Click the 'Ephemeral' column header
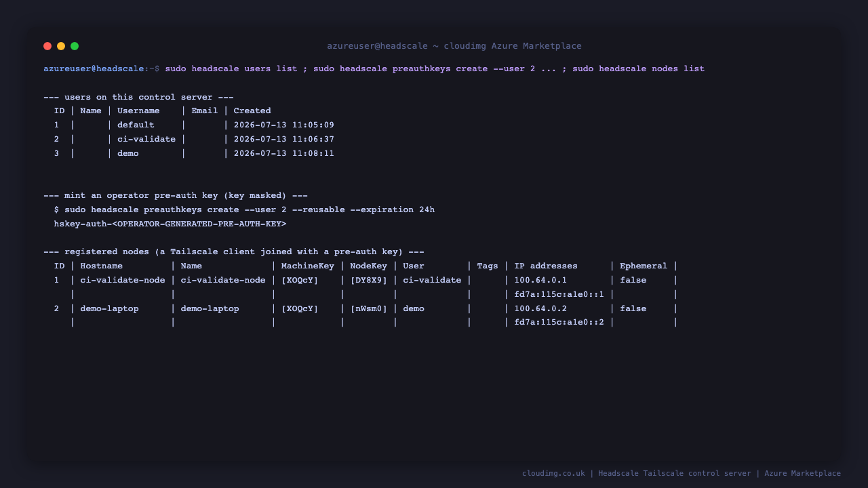Image resolution: width=868 pixels, height=488 pixels. [x=644, y=266]
